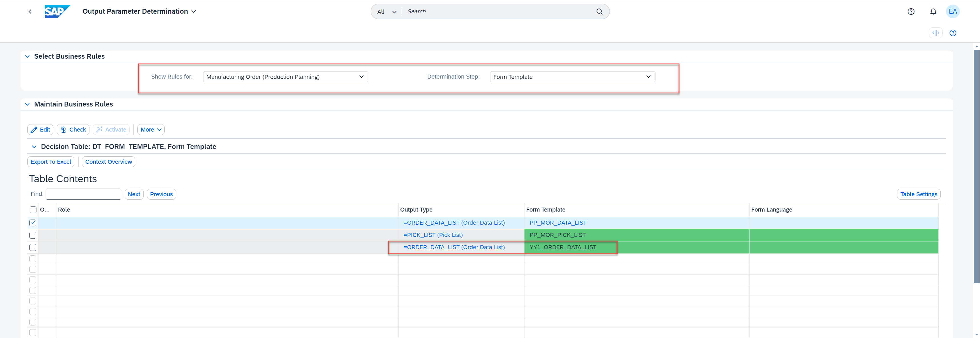
Task: Click the Edit button
Action: pyautogui.click(x=40, y=130)
